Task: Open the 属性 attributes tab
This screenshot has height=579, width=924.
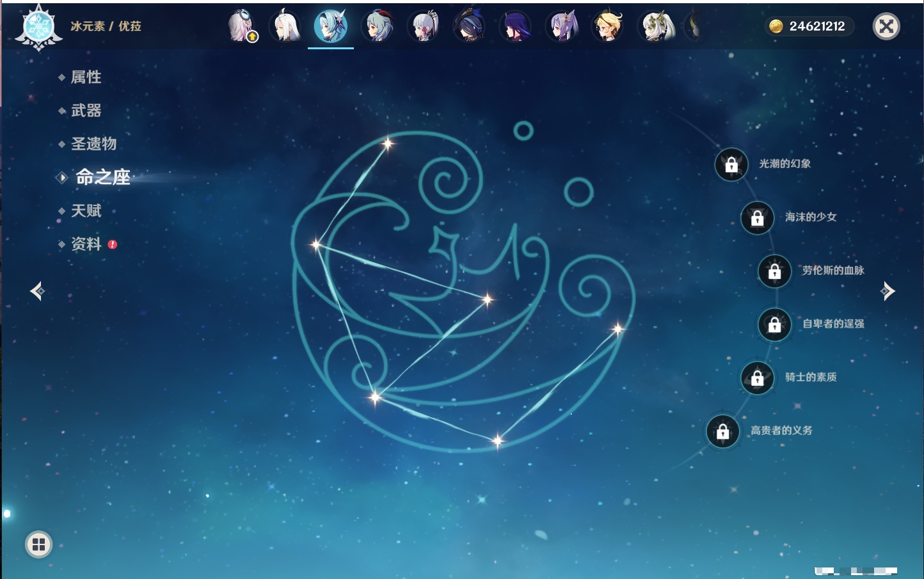Action: (x=86, y=77)
